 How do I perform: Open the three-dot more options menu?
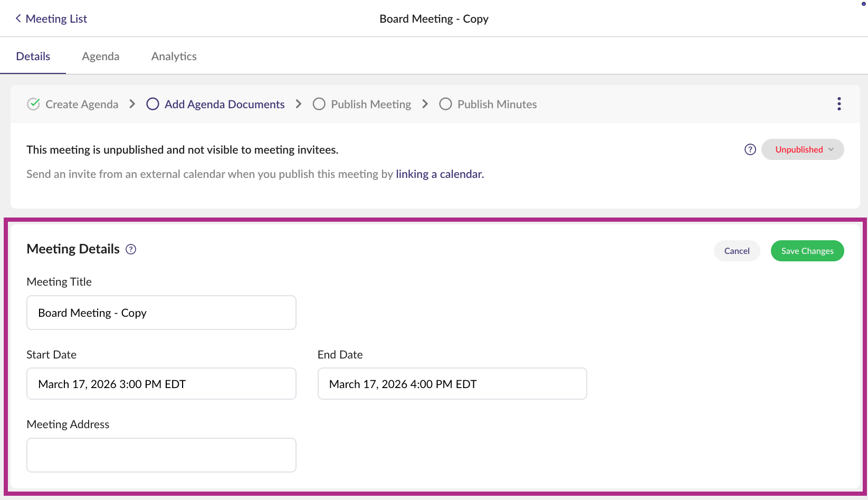tap(838, 104)
